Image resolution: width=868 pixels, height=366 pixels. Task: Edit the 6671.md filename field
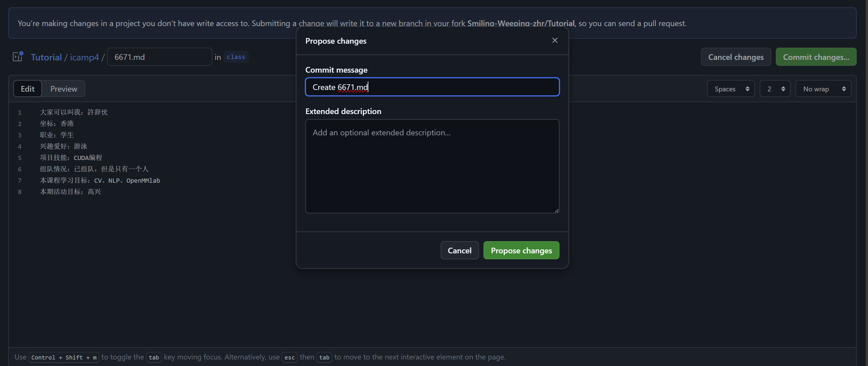pos(159,57)
